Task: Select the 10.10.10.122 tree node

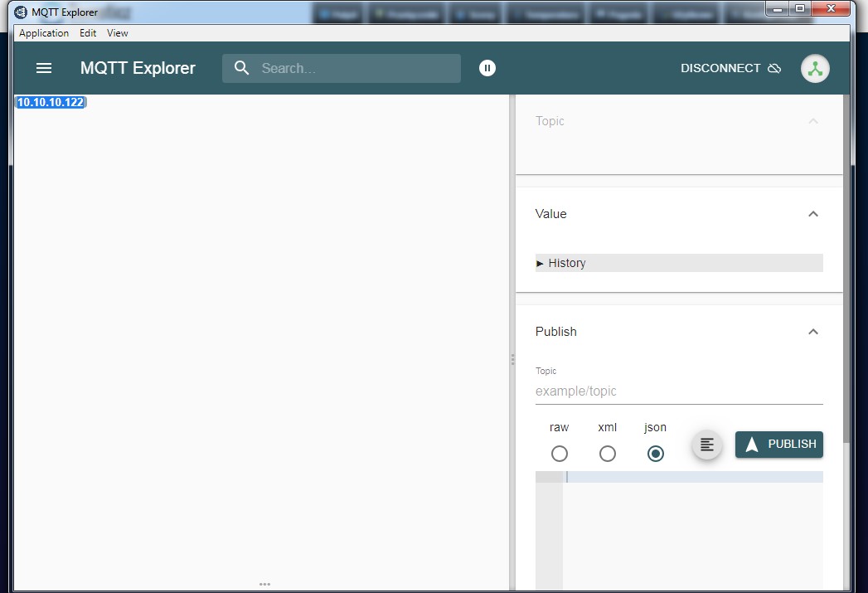Action: pyautogui.click(x=51, y=103)
